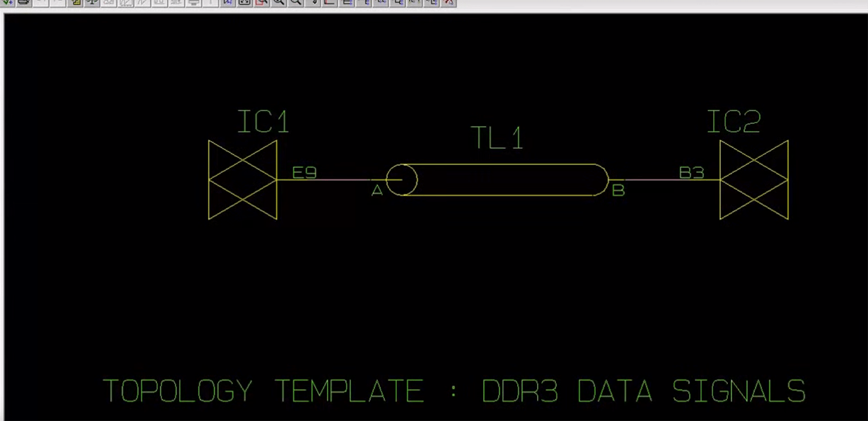
Task: Select the Zoom In magnifier tool
Action: click(278, 3)
